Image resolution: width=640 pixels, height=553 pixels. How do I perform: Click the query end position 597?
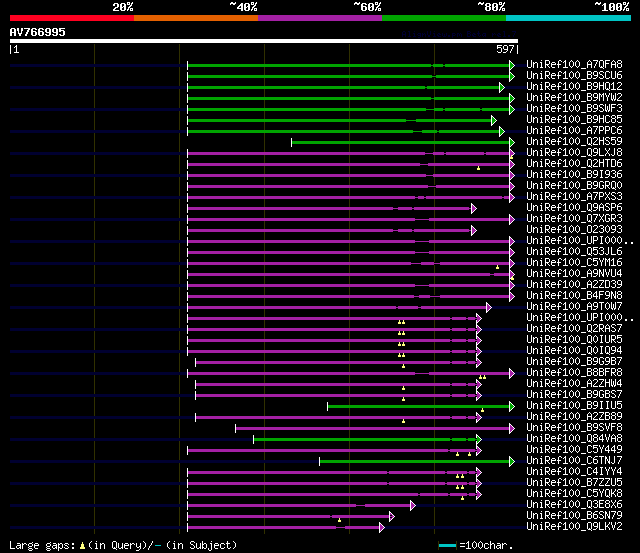tap(505, 49)
